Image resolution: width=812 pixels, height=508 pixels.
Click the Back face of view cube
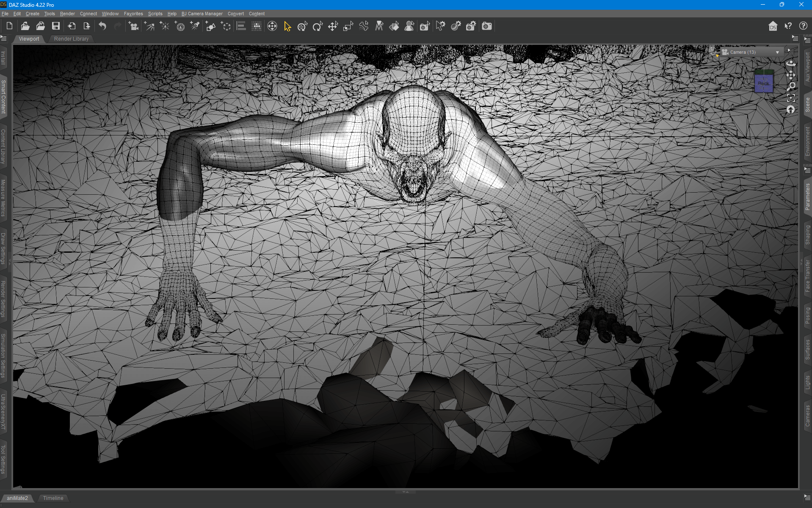(764, 83)
